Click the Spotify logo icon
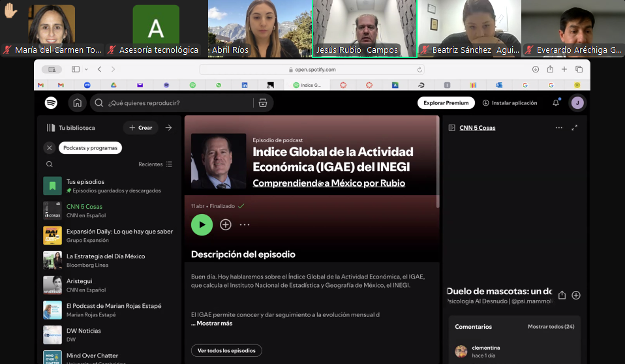 tap(51, 103)
